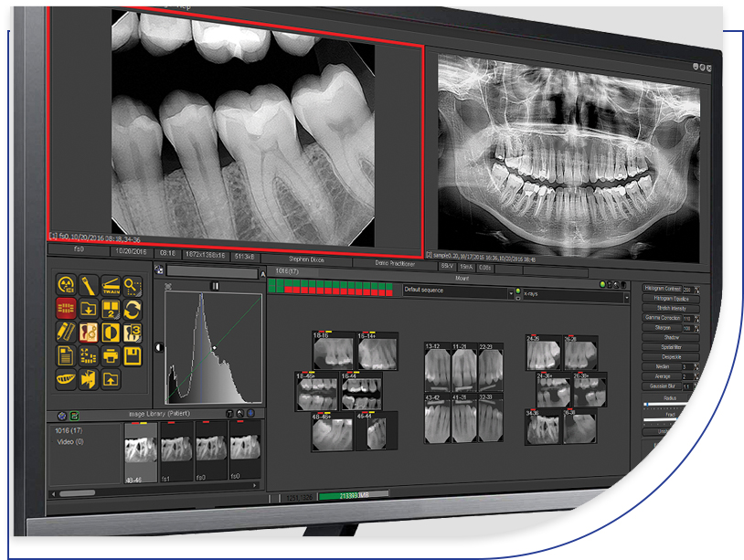Select Video (0) in Image Library

63,441
